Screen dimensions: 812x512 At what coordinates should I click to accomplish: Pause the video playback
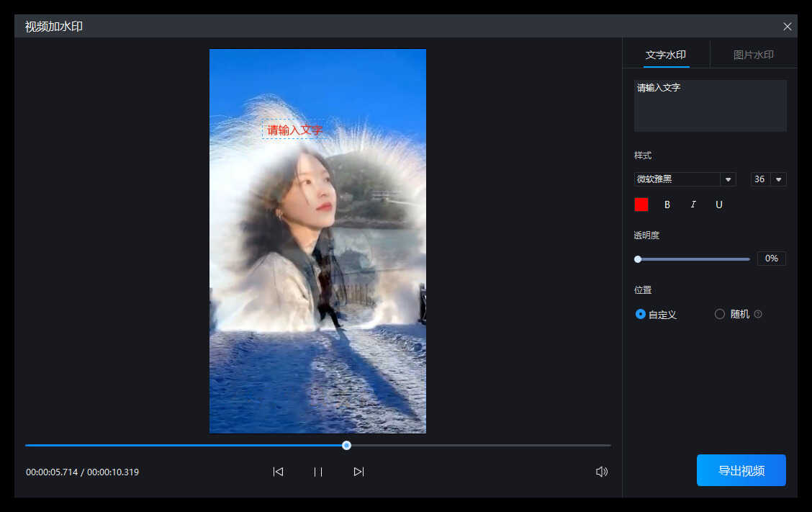317,472
